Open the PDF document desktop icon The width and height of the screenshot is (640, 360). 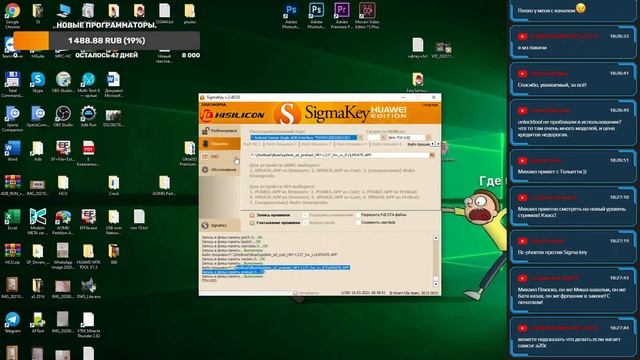(x=88, y=153)
